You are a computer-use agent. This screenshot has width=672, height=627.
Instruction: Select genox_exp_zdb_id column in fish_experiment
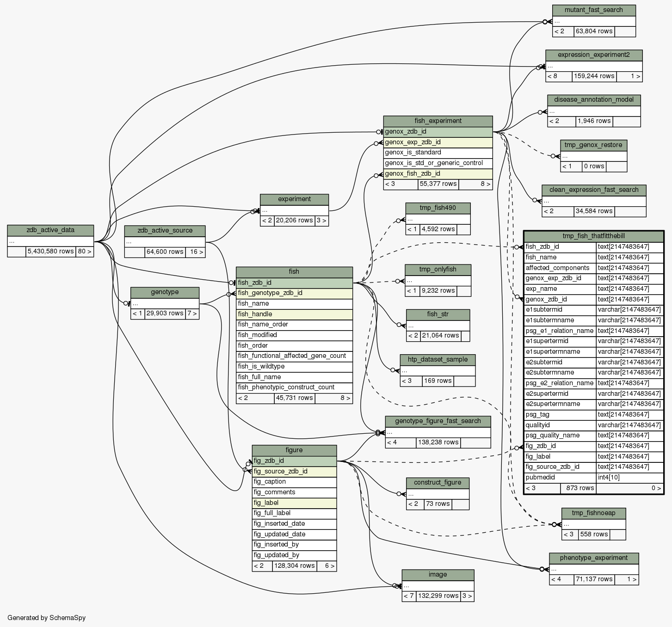click(438, 142)
